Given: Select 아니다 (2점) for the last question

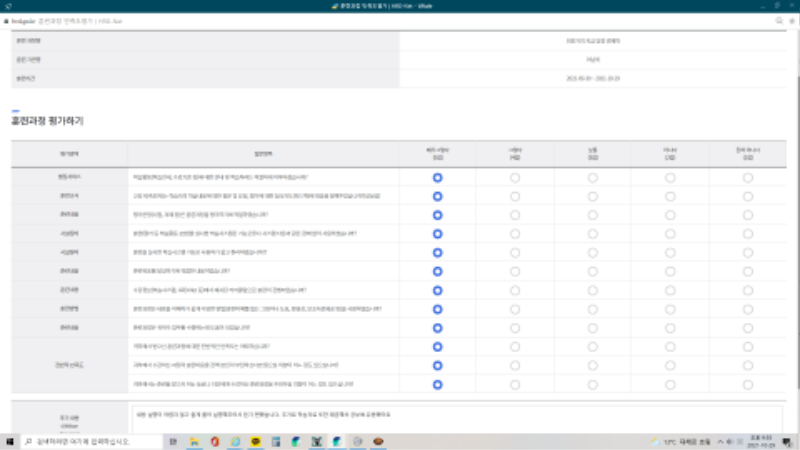Looking at the screenshot, I should coord(670,383).
